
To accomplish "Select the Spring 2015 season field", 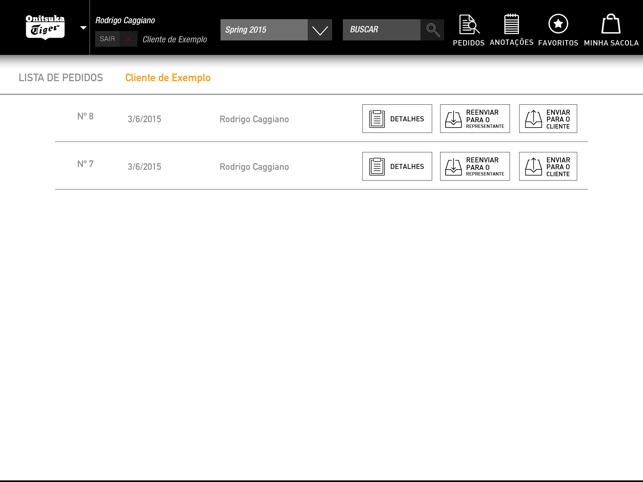I will coord(264,30).
